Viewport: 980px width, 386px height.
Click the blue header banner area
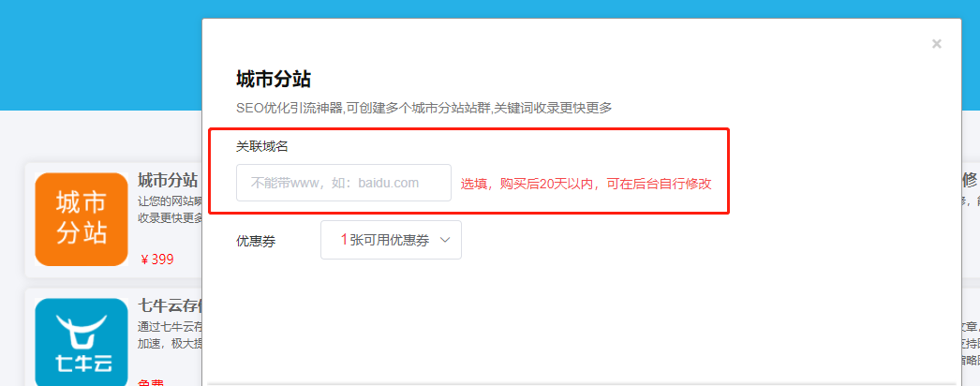point(100,55)
